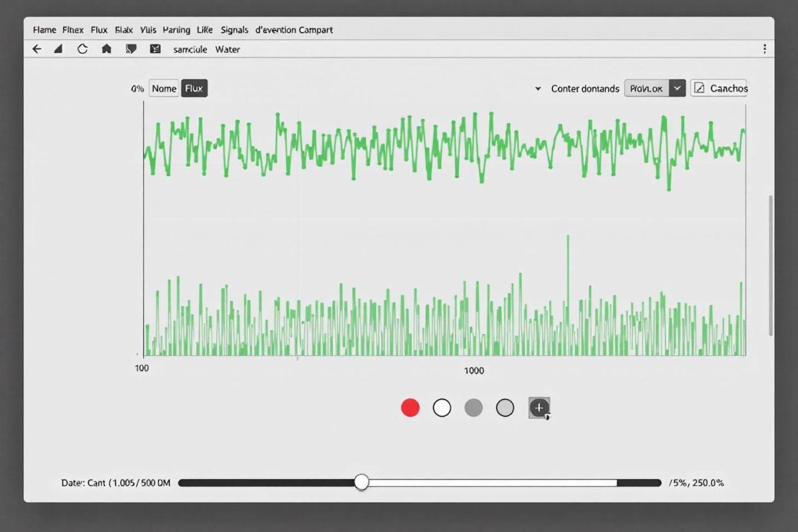Click the refresh icon in toolbar

82,49
